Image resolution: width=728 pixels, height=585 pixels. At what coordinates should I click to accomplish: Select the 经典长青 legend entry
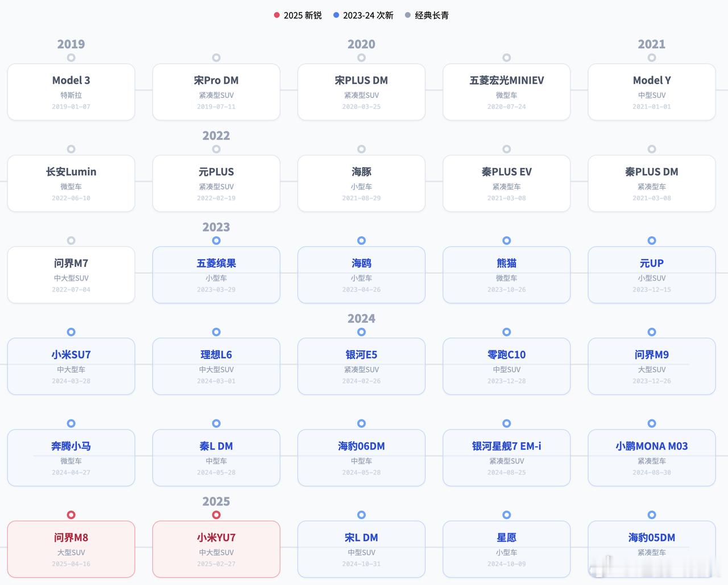click(x=427, y=15)
